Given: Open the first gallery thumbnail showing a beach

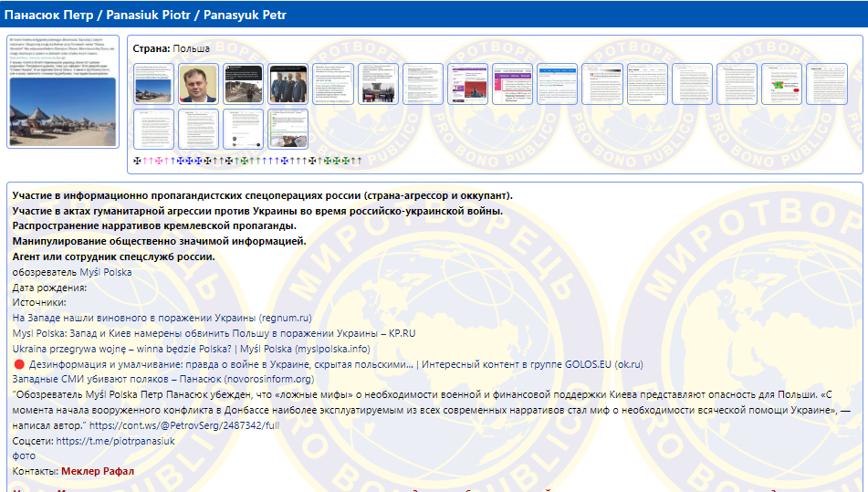Looking at the screenshot, I should tap(153, 84).
